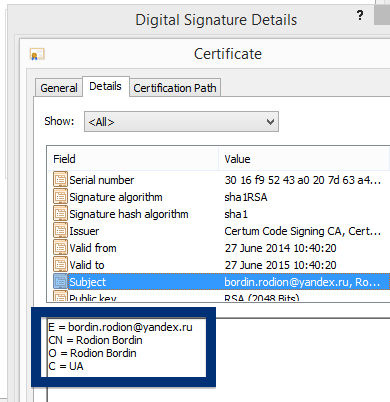Click serial value starting 30 16 f9
The image size is (390, 402).
coord(302,180)
